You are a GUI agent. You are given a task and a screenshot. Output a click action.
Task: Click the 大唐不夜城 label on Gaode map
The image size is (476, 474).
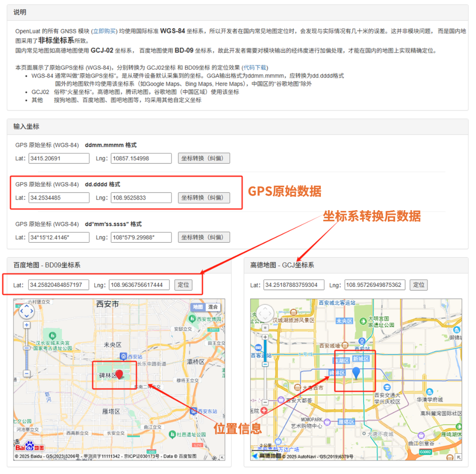coord(380,434)
